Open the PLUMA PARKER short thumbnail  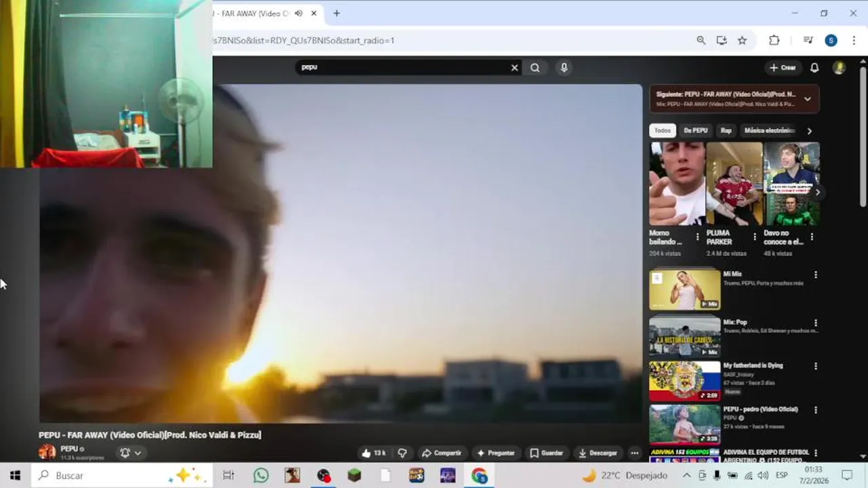734,184
